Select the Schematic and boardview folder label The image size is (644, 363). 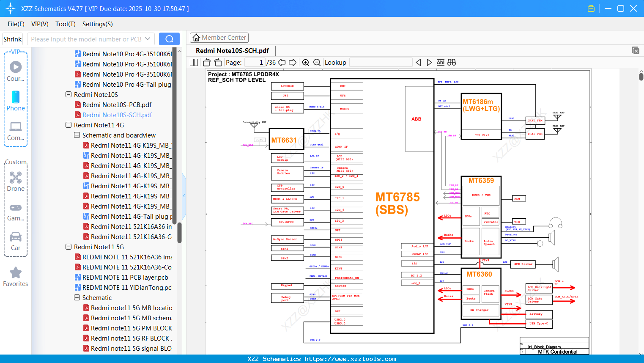[119, 135]
